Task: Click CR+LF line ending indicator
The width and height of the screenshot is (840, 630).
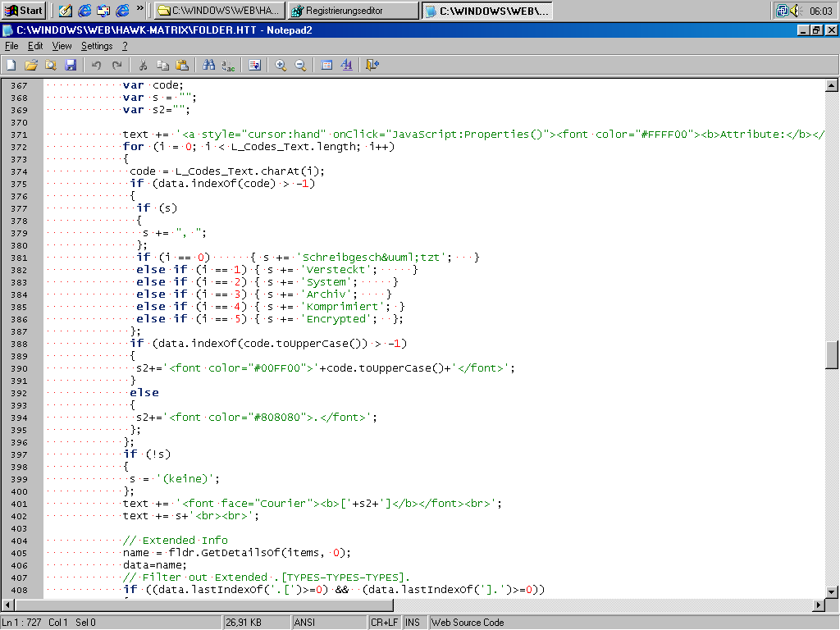Action: (384, 623)
